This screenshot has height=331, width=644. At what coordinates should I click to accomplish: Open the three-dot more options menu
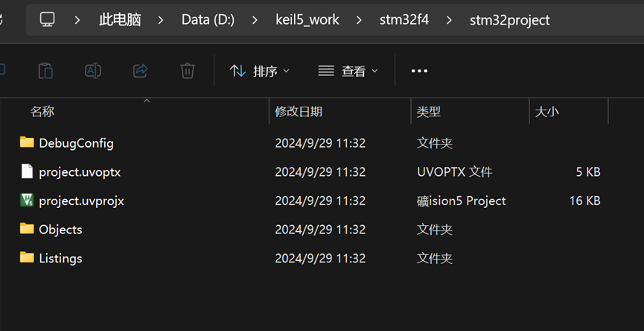pyautogui.click(x=419, y=71)
